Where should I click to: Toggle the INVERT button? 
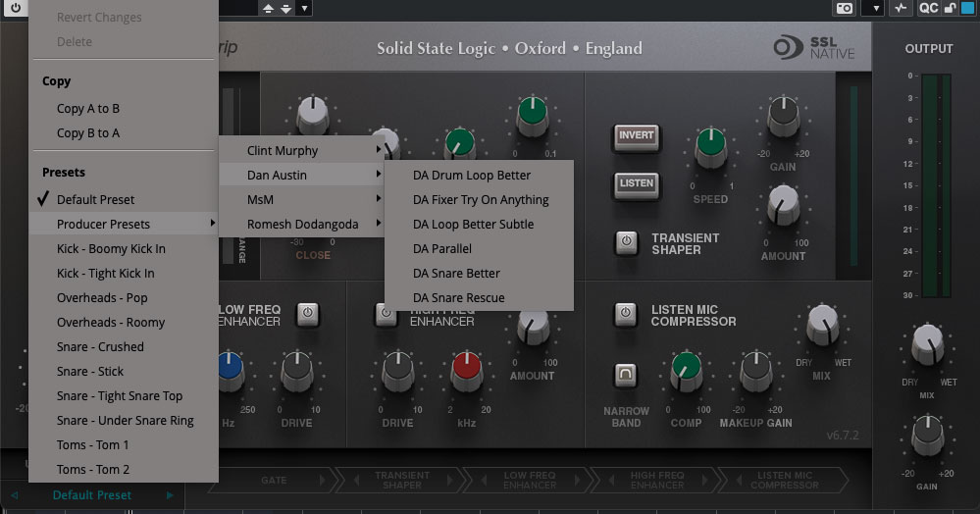pos(637,136)
